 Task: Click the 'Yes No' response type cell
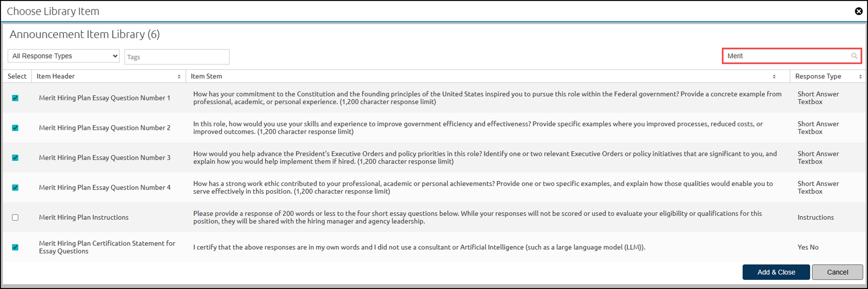click(x=808, y=247)
